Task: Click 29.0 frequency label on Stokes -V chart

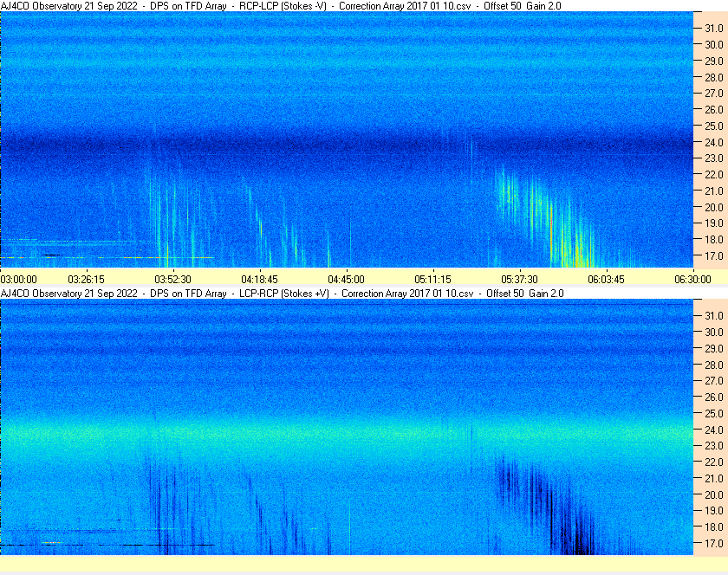Action: coord(714,61)
